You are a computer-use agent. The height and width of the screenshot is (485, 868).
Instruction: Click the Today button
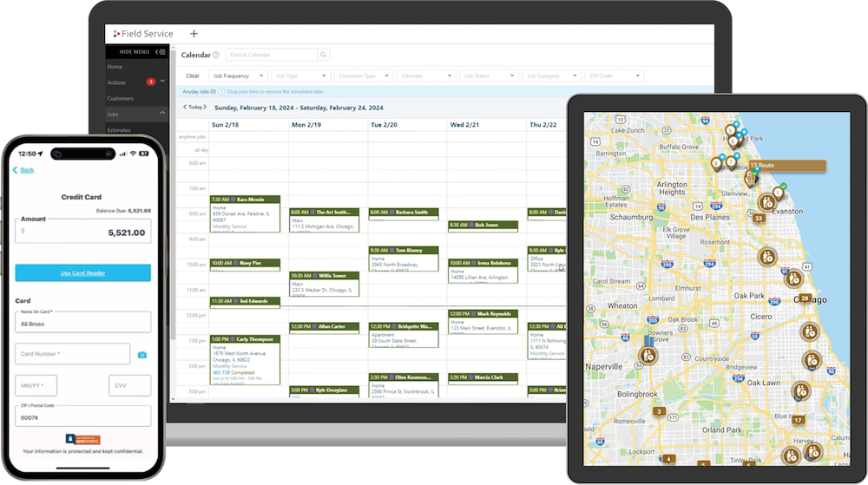(194, 108)
